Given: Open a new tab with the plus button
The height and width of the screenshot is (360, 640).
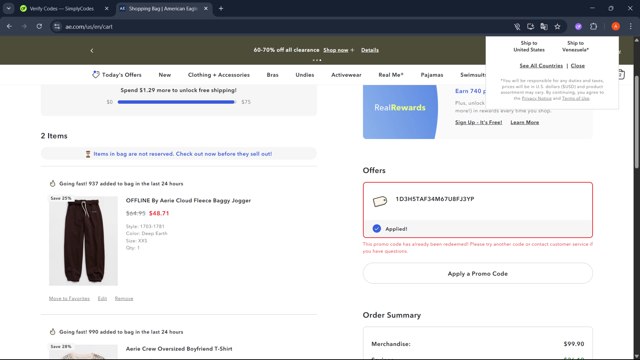Looking at the screenshot, I should click(221, 8).
